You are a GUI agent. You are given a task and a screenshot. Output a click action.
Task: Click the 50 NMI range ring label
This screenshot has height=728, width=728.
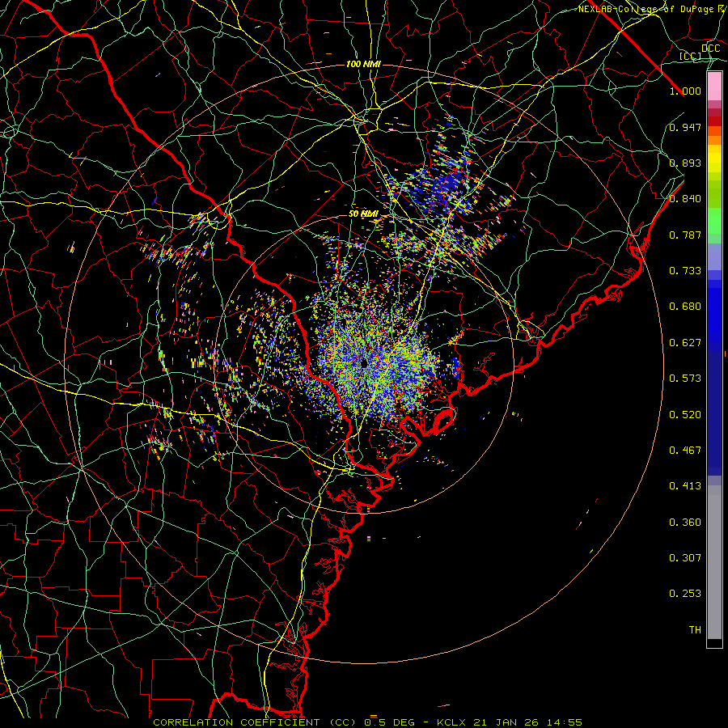363,214
